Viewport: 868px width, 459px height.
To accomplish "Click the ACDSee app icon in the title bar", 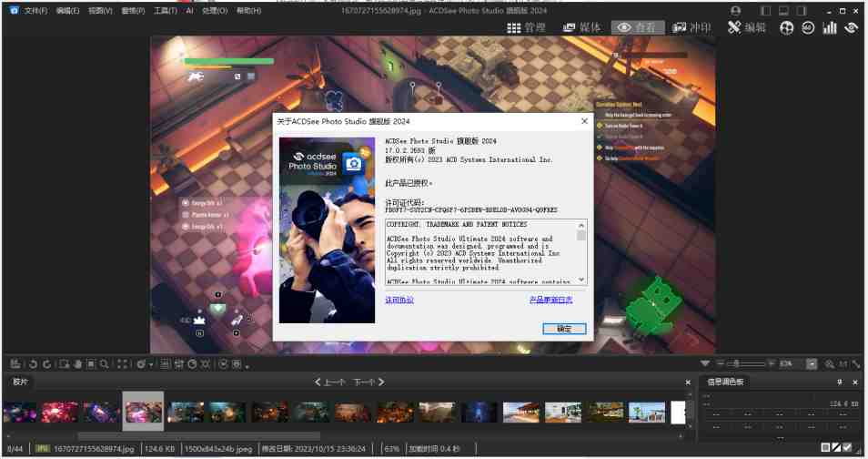I will coord(14,10).
